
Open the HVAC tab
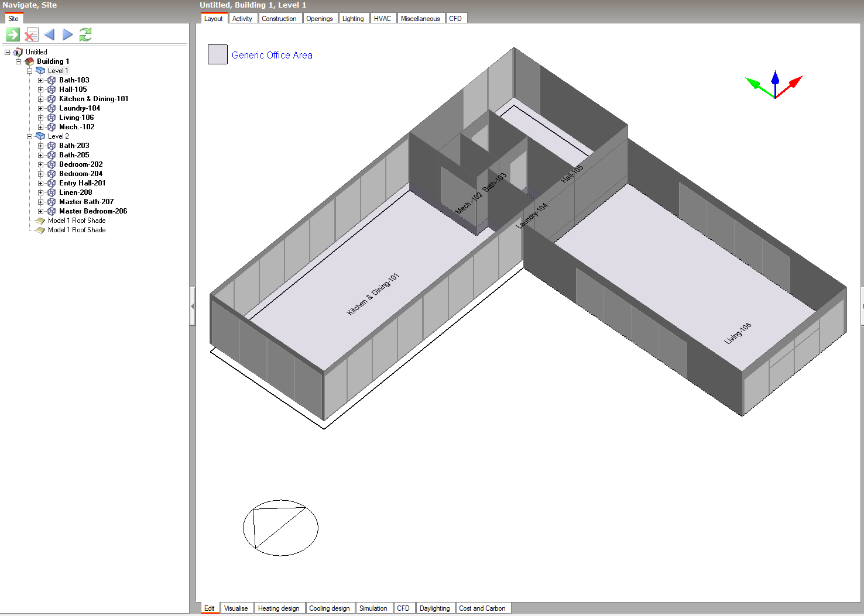[382, 19]
